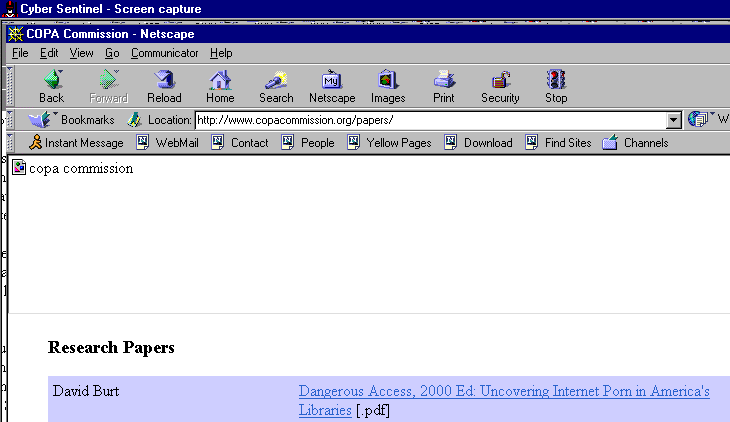
Task: Click the [.pdf] text after Libraries
Action: click(x=373, y=410)
